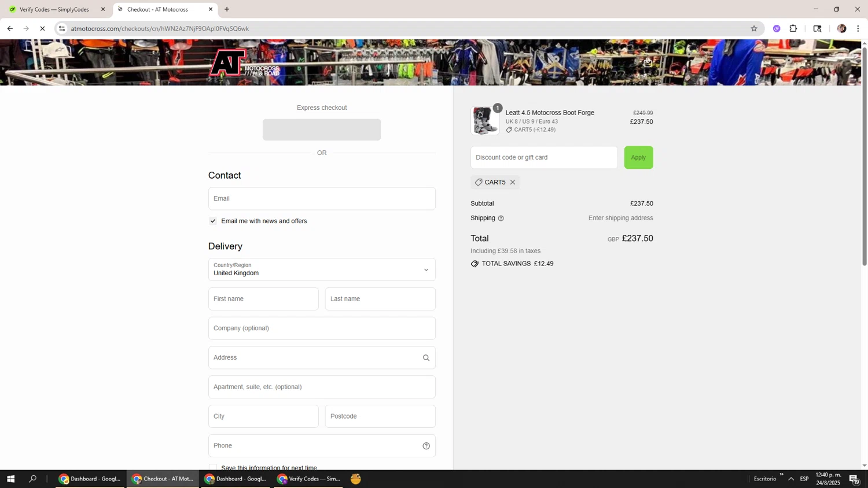Click the Escritorio toolbar label
868x488 pixels.
click(764, 479)
